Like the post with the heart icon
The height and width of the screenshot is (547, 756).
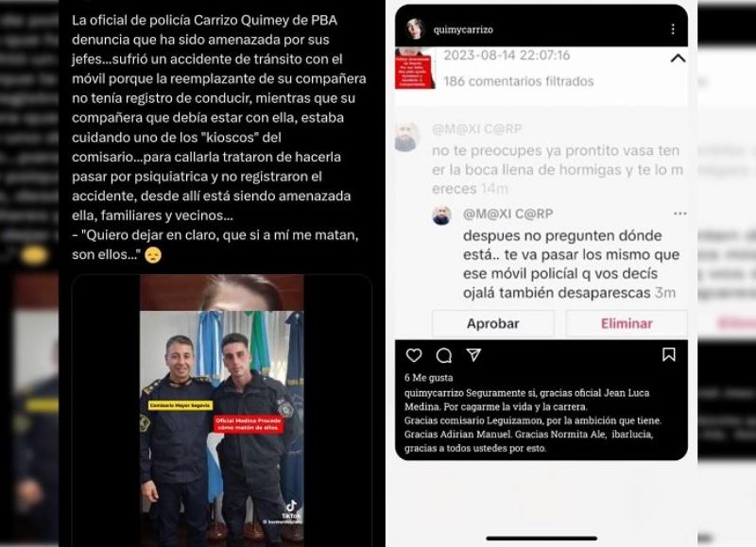point(414,355)
